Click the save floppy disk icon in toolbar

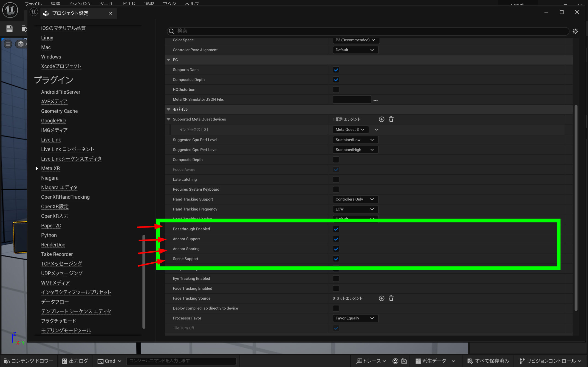click(9, 29)
